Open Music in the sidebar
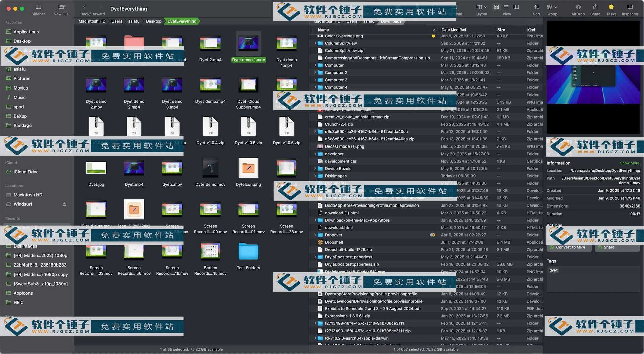This screenshot has height=354, width=644. (19, 97)
